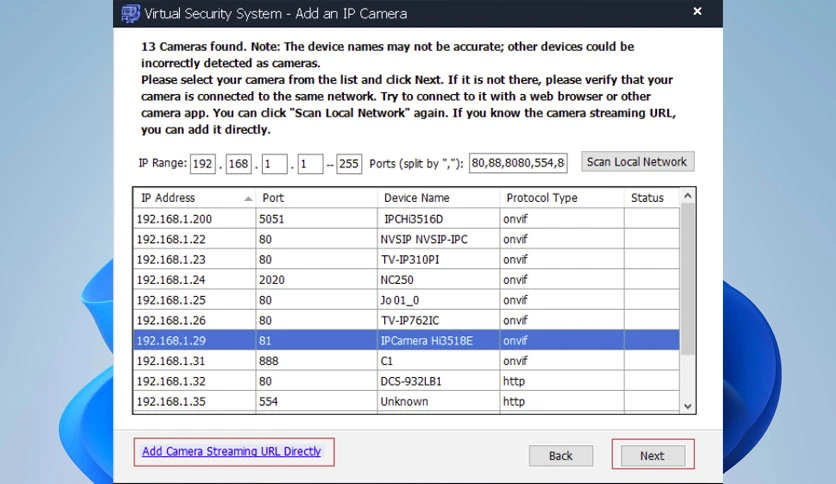Select camera at 192.168.1.35
Screen dimensions: 836x484
coord(406,401)
